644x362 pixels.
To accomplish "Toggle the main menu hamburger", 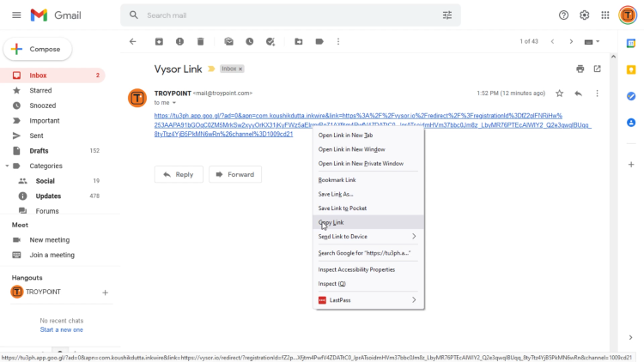I will coord(15,15).
